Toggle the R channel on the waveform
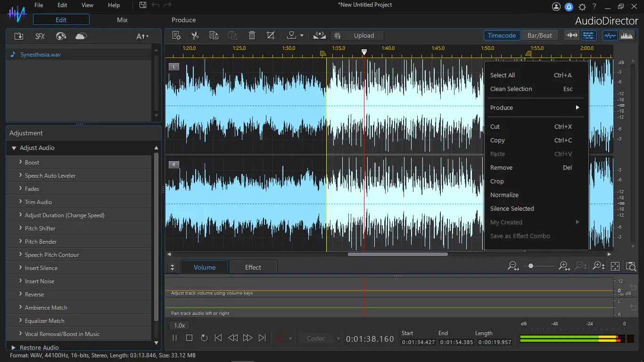 [174, 165]
